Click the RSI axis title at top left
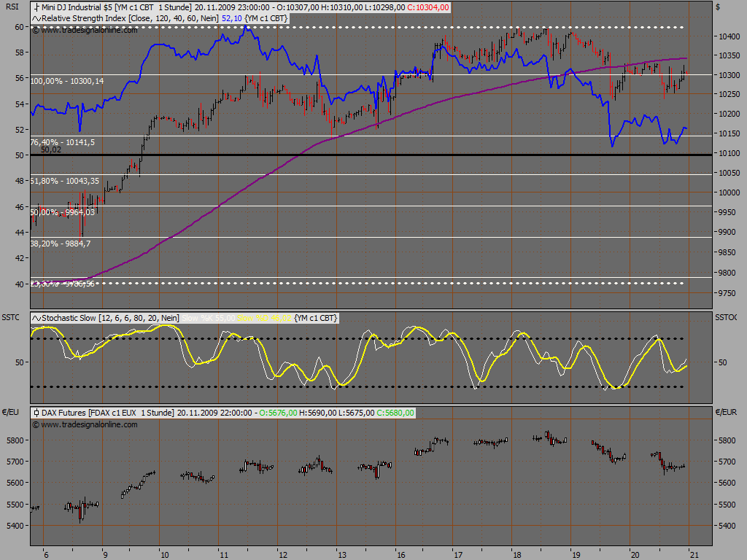This screenshot has height=560, width=747. (x=12, y=7)
